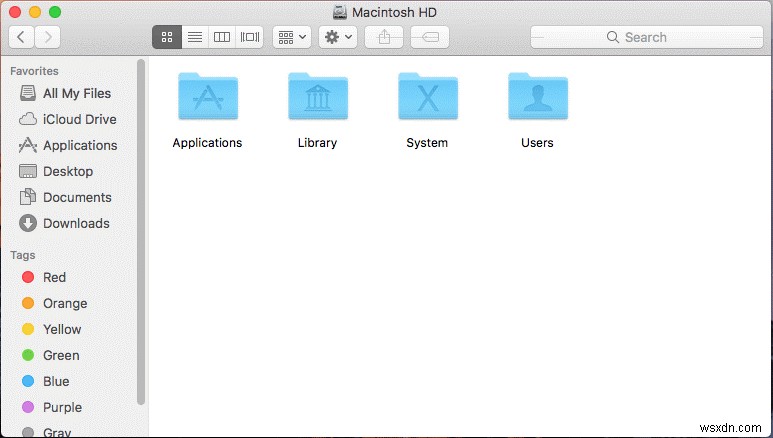The image size is (773, 438).
Task: Click the Applications sidebar icon
Action: click(28, 145)
